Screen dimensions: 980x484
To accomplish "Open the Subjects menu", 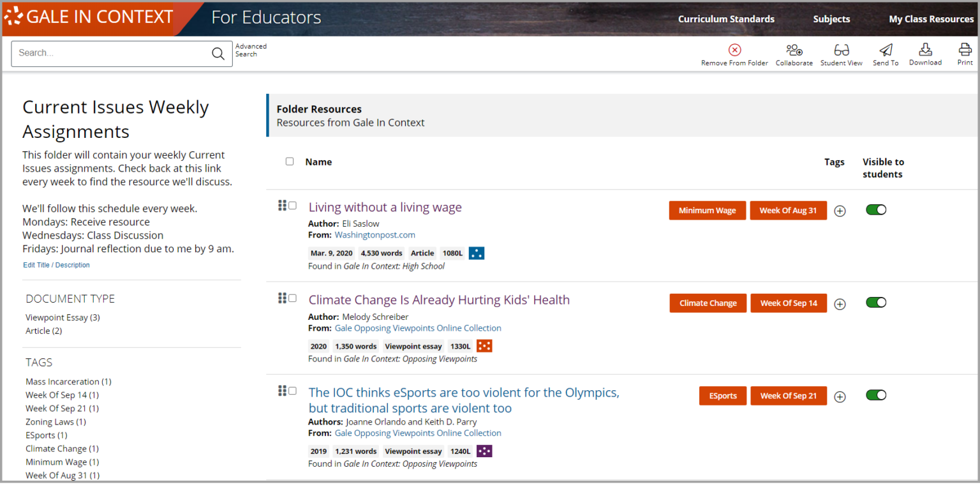I will pos(831,19).
